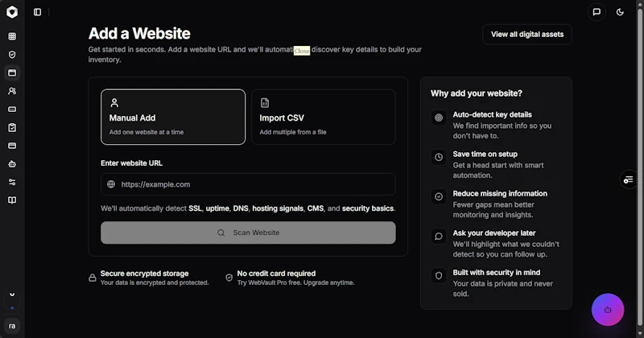Click the bold 'security basics' text

(368, 208)
